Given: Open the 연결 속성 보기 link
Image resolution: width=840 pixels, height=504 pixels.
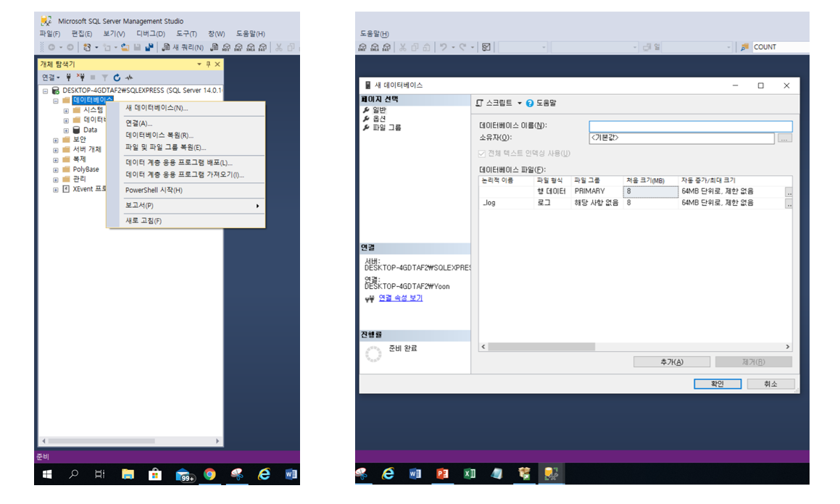Looking at the screenshot, I should click(401, 298).
